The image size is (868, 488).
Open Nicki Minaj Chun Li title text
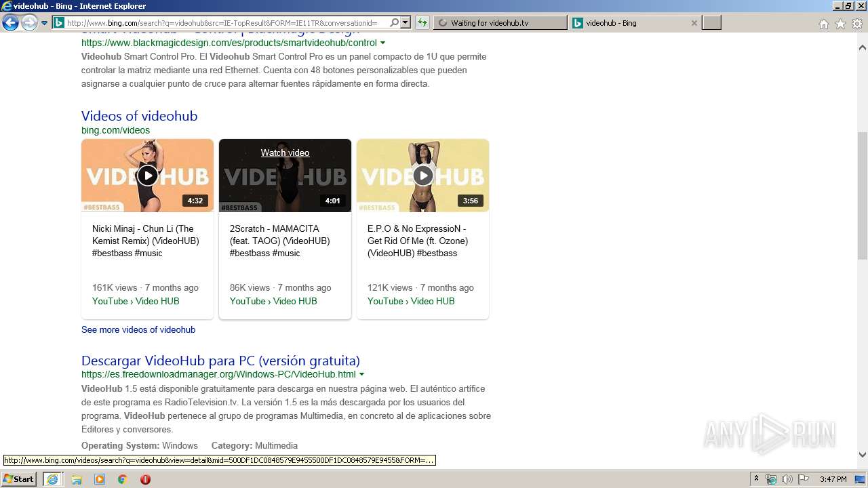click(x=146, y=241)
